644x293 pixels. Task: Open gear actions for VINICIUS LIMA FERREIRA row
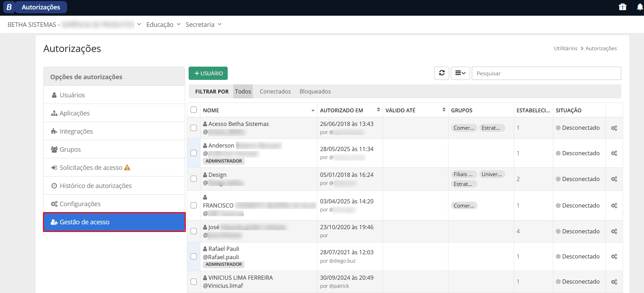(614, 281)
